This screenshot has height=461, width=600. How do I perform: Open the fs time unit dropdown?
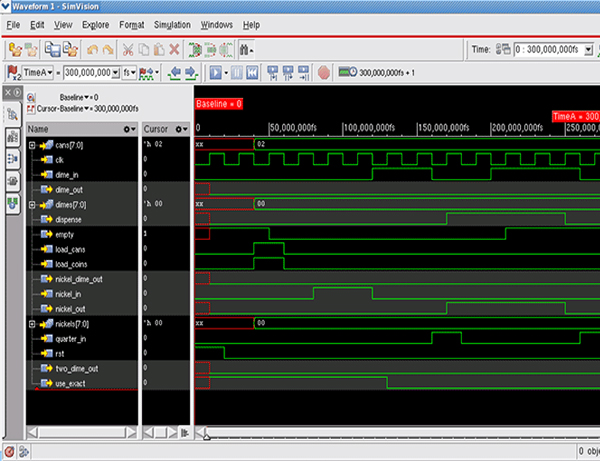pyautogui.click(x=129, y=72)
